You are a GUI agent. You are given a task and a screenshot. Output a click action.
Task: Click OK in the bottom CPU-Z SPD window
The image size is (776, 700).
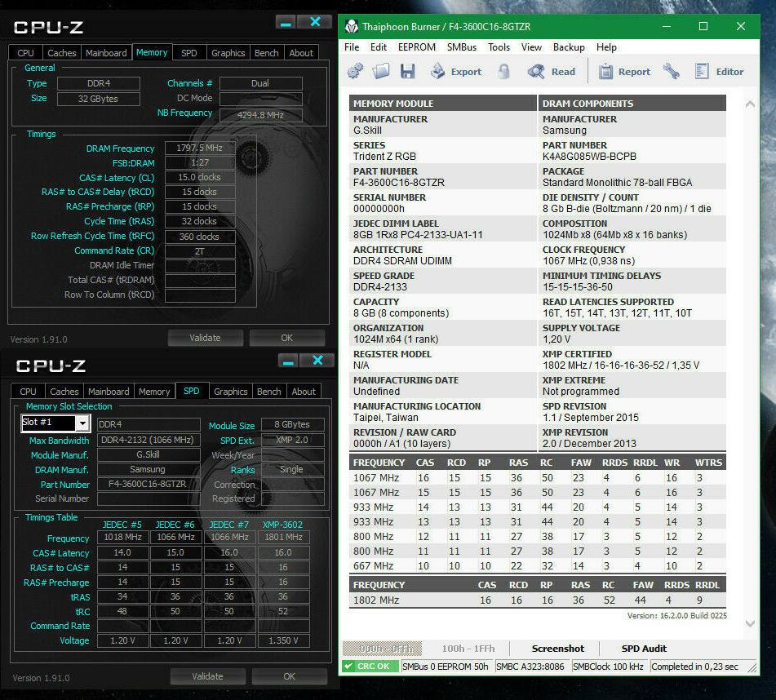[x=290, y=676]
